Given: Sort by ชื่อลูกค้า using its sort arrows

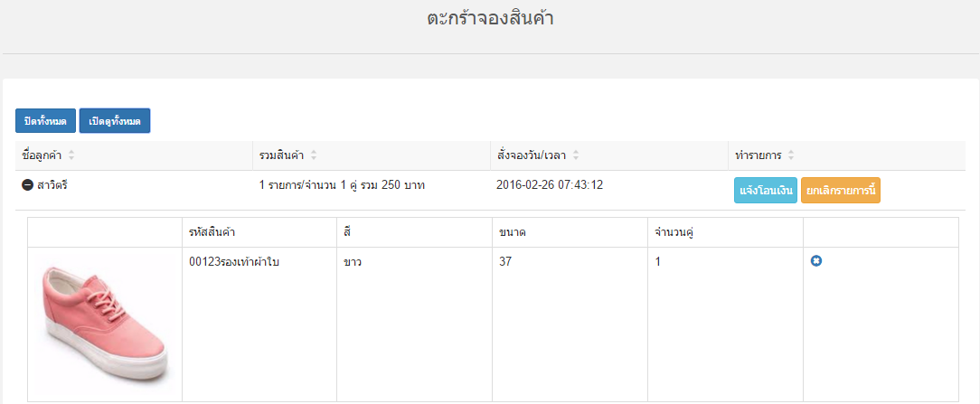Looking at the screenshot, I should [x=71, y=155].
